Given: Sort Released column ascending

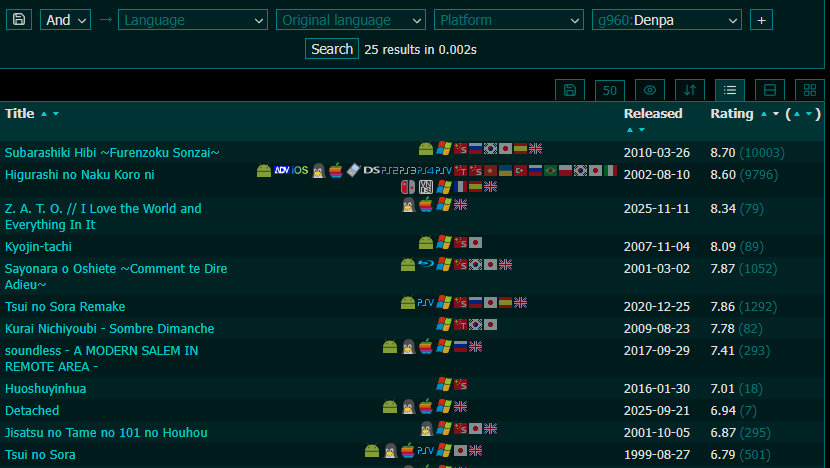Looking at the screenshot, I should (629, 130).
